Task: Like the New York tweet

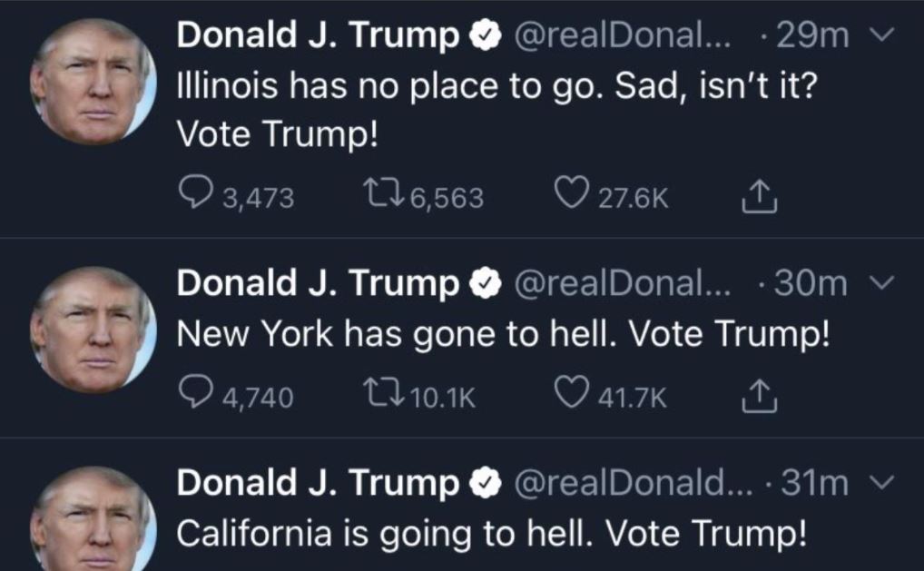Action: (x=572, y=396)
